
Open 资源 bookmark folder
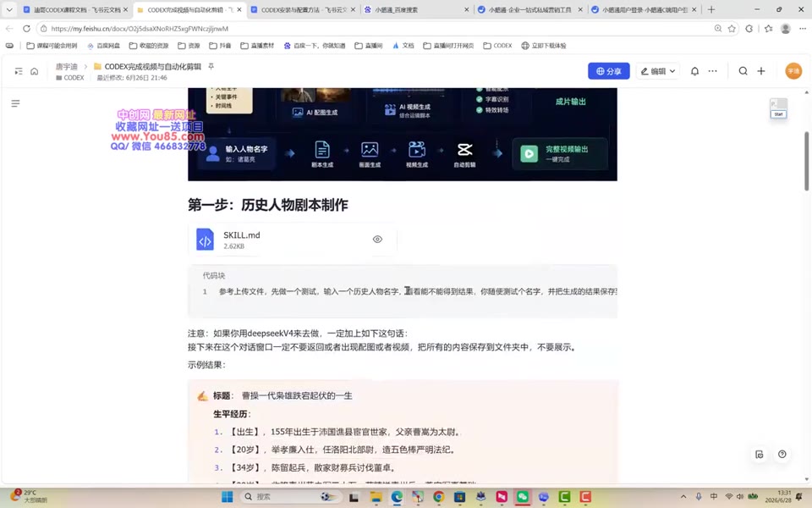pos(189,46)
